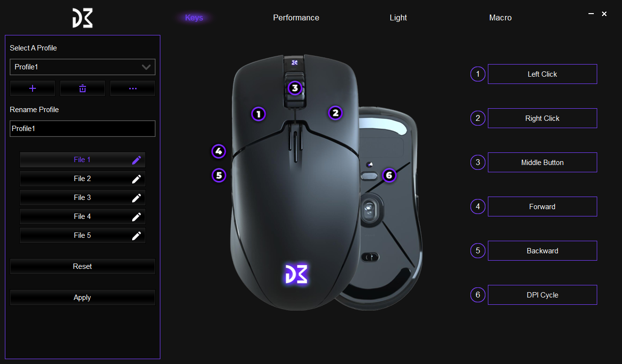Image resolution: width=622 pixels, height=364 pixels.
Task: Switch to the Light tab
Action: [x=398, y=18]
